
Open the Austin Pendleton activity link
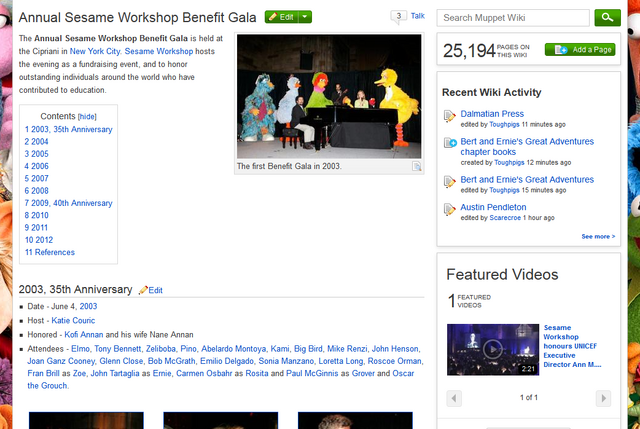[x=493, y=207]
